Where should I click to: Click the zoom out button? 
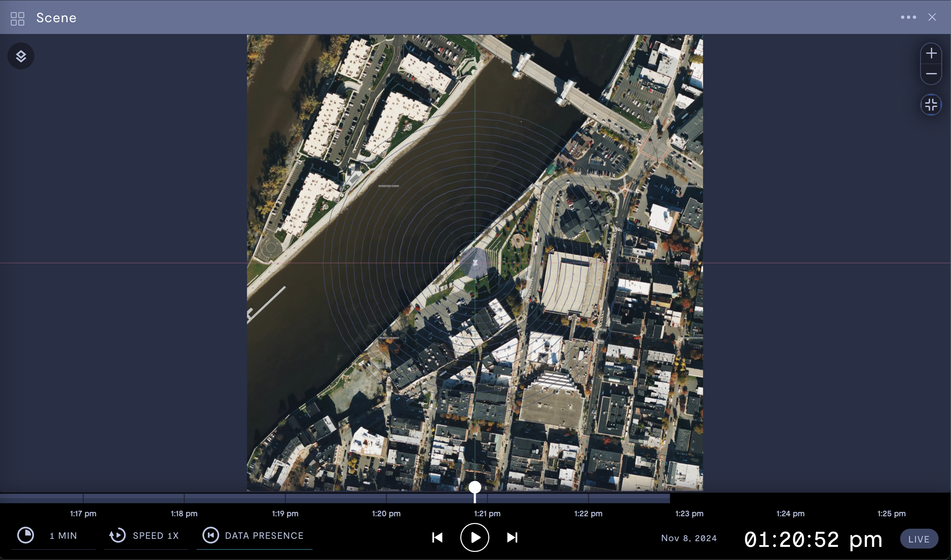tap(930, 74)
